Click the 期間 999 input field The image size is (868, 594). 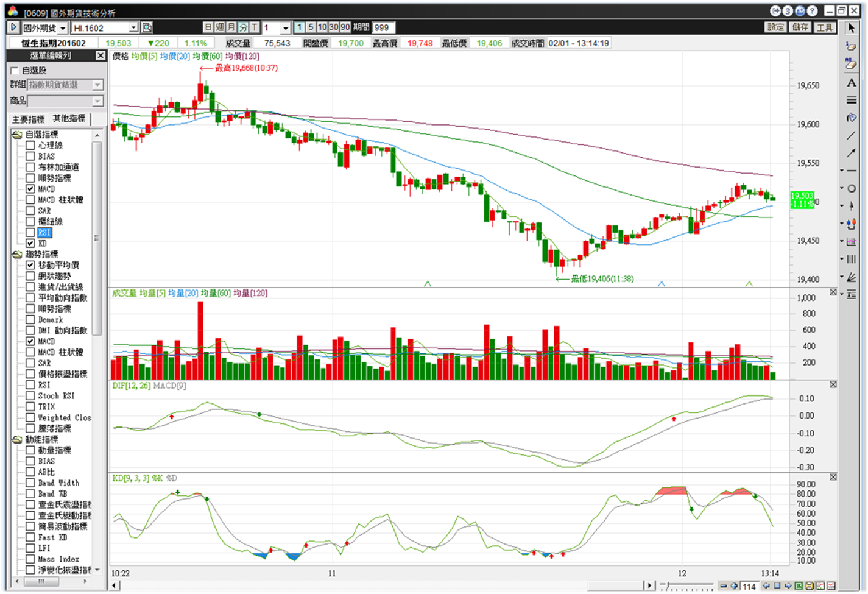(x=384, y=27)
